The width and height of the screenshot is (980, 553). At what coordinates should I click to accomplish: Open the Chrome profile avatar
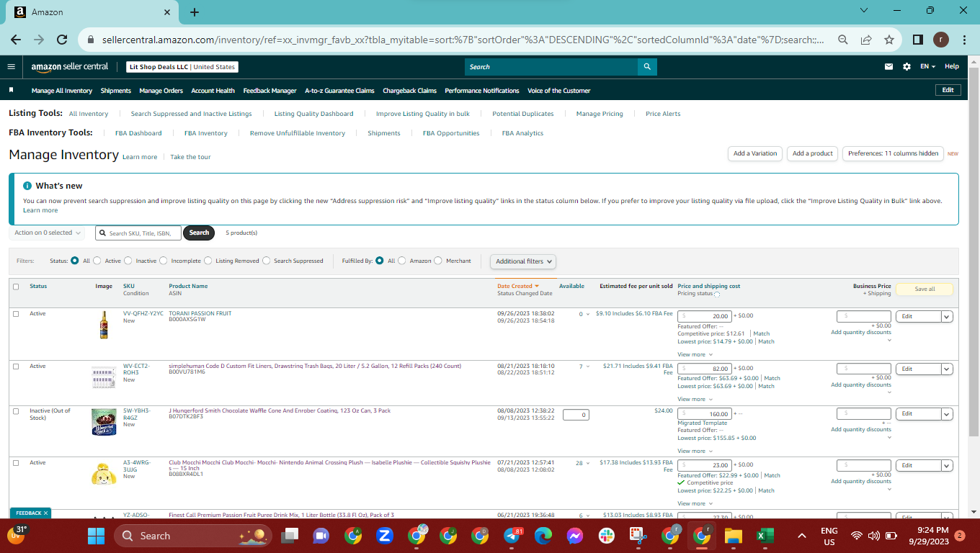click(x=941, y=40)
